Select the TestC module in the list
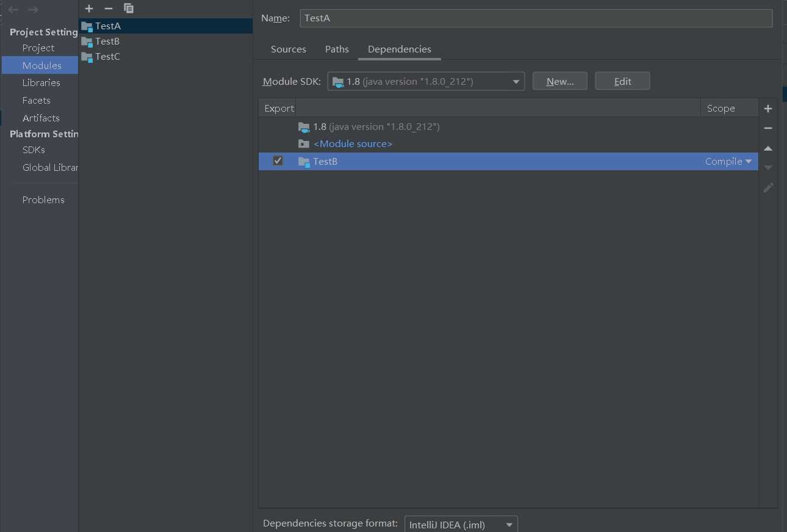This screenshot has width=787, height=532. (x=166, y=57)
